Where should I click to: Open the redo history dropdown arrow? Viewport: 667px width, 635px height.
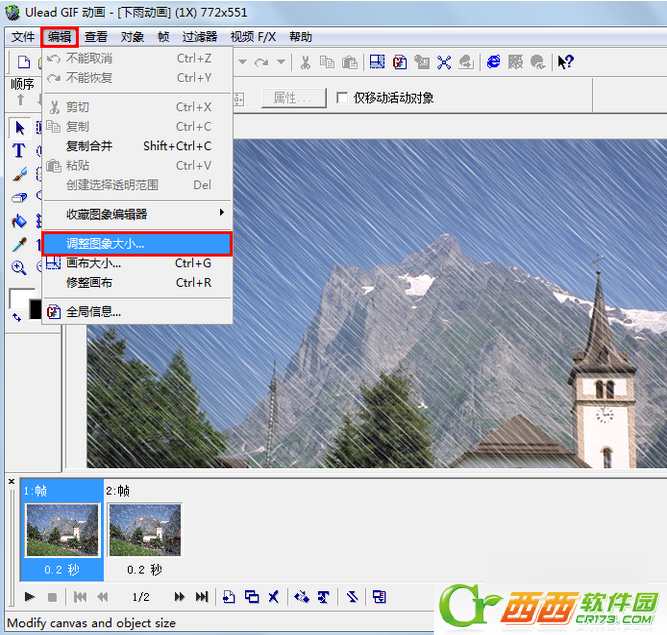[x=281, y=62]
